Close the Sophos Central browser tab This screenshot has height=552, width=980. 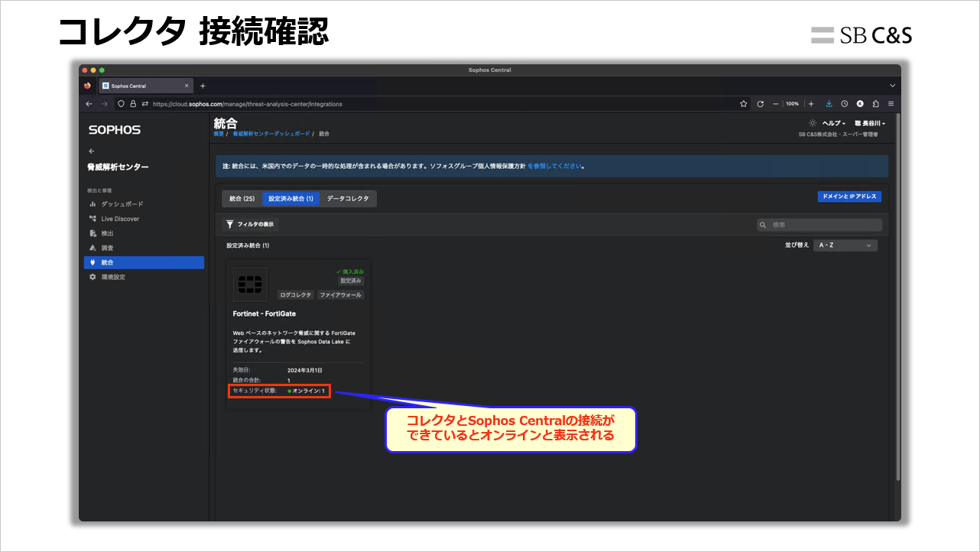tap(187, 86)
